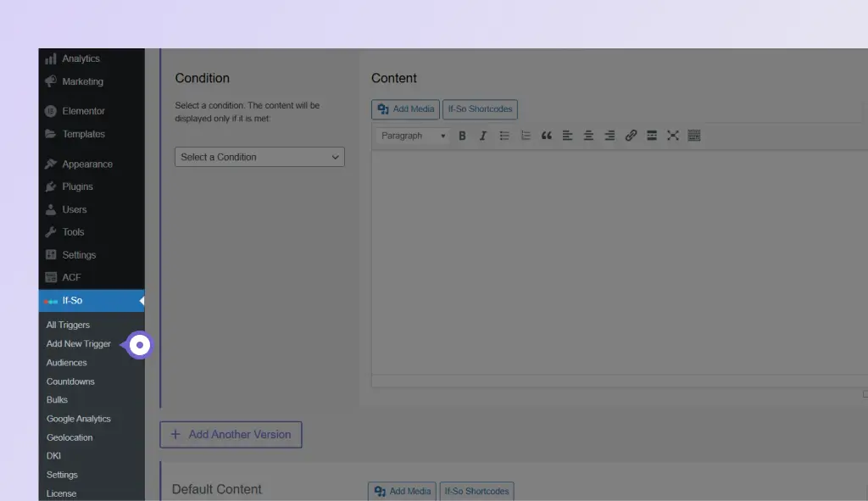Click the Appearance paintbrush icon

50,164
